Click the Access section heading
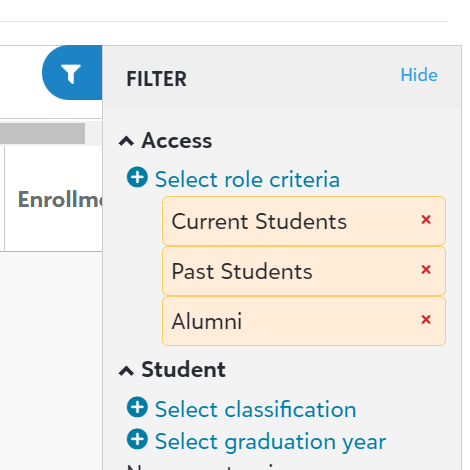Screen dimensions: 470x470 177,141
